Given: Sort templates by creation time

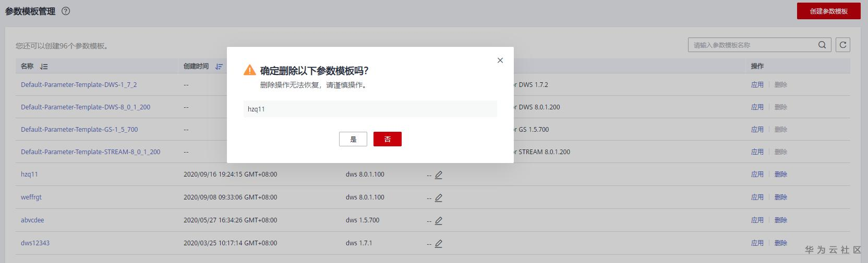Looking at the screenshot, I should click(x=219, y=67).
